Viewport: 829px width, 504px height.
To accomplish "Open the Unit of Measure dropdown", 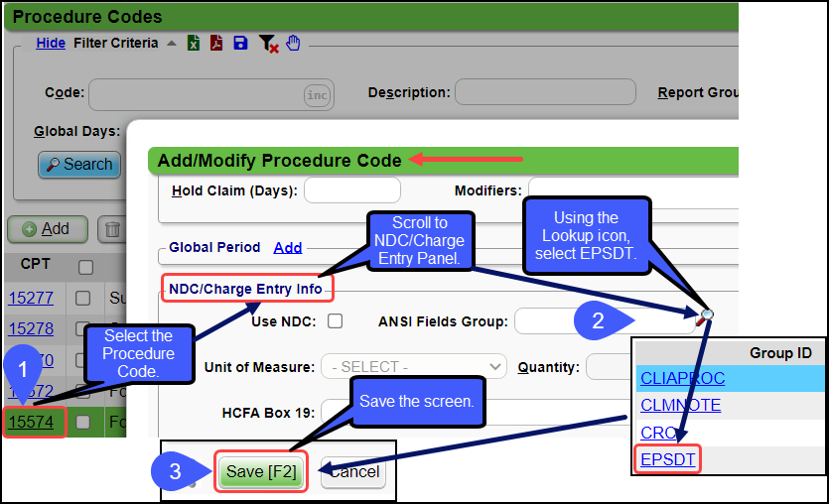I will pyautogui.click(x=413, y=366).
